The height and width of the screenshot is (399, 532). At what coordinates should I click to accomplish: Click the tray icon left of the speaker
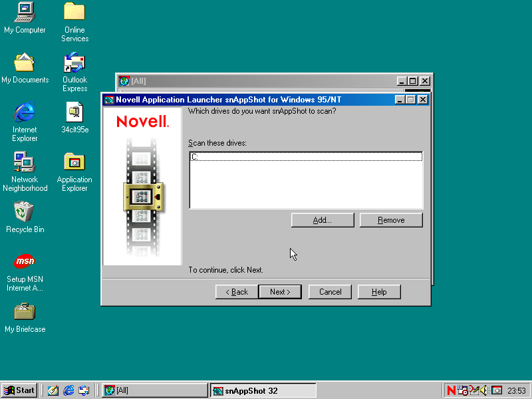click(x=473, y=390)
